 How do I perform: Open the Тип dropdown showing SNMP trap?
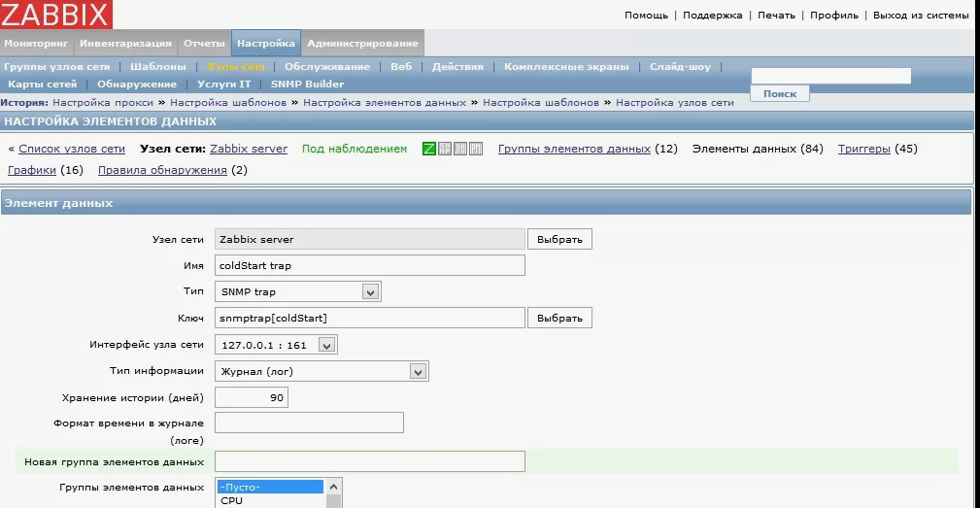(297, 291)
